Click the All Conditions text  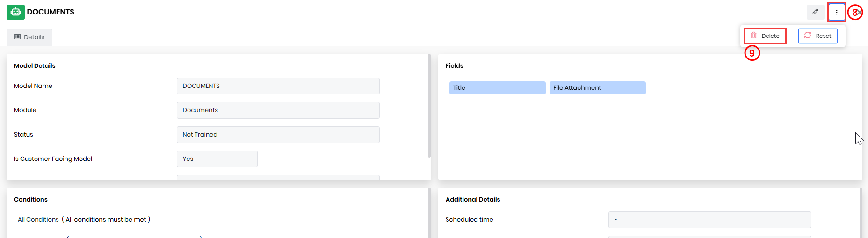pos(38,220)
